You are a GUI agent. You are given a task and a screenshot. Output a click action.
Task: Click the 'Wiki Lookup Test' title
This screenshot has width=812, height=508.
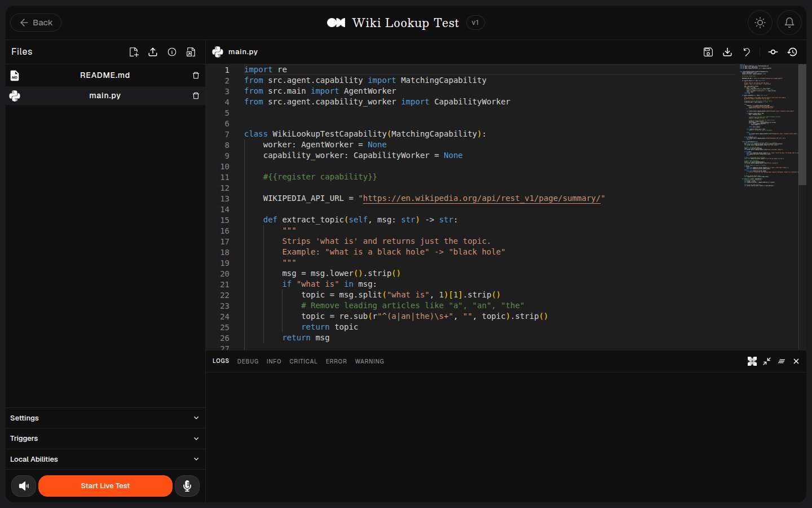coord(405,23)
